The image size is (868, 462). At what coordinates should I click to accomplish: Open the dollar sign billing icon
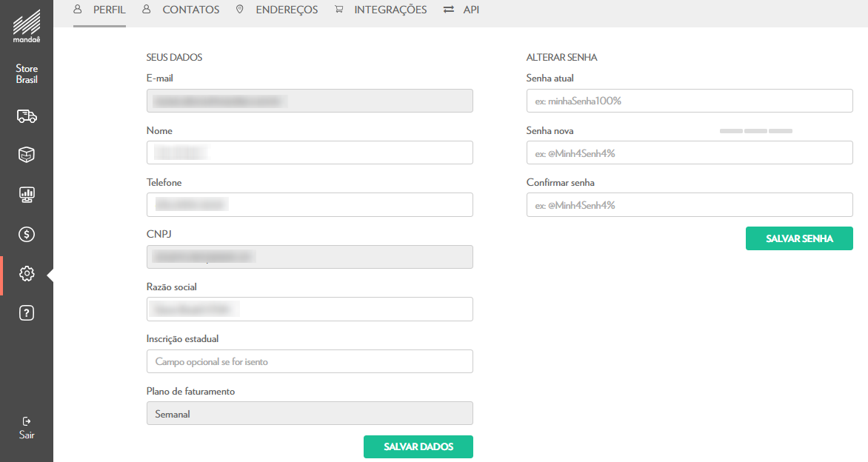point(27,234)
